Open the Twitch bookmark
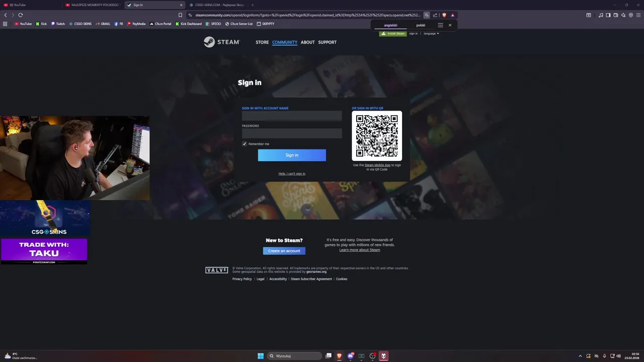The width and height of the screenshot is (644, 362). 58,24
